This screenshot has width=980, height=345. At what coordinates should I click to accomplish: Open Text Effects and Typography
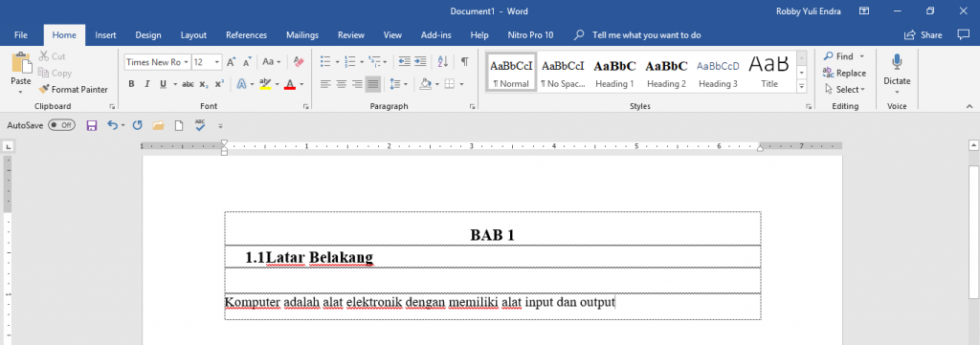coord(241,83)
